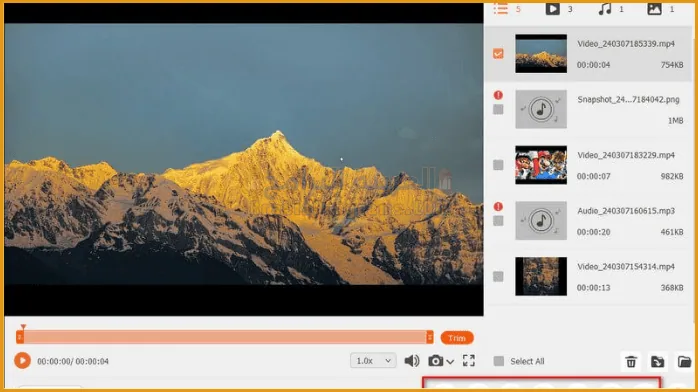
Task: Open the Mario video thumbnail
Action: pos(541,165)
